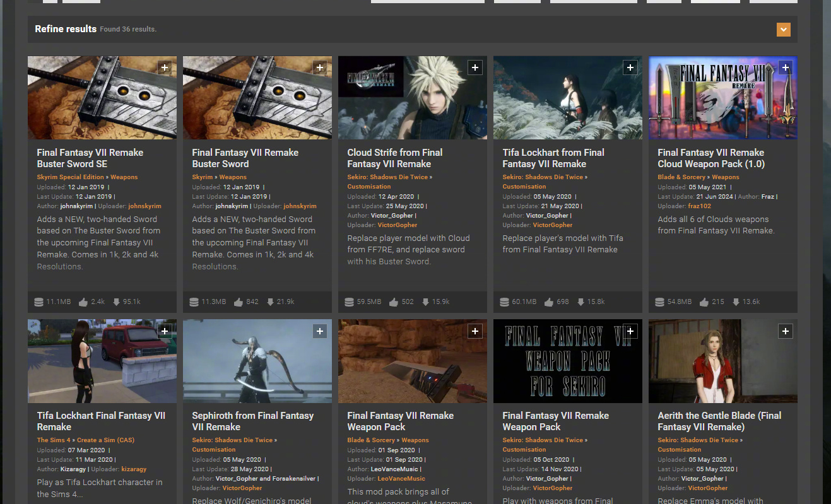Click plus icon on Buster Sword SE card
Viewport: 831px width, 504px height.
165,67
